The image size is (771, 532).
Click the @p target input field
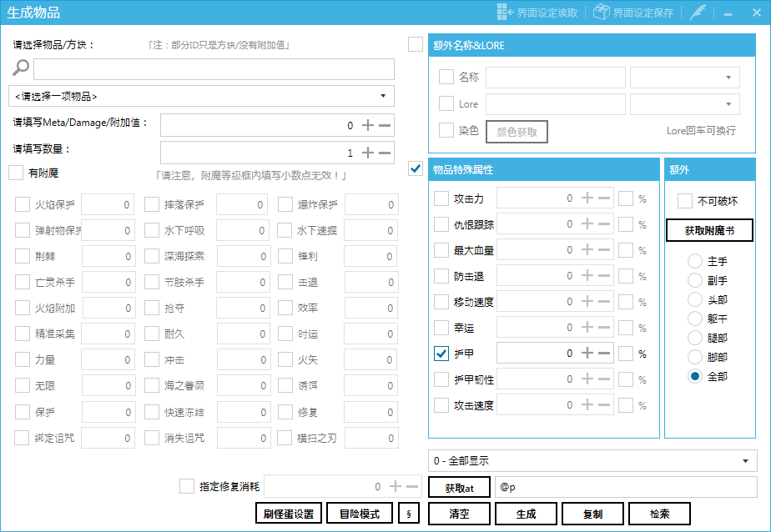626,486
